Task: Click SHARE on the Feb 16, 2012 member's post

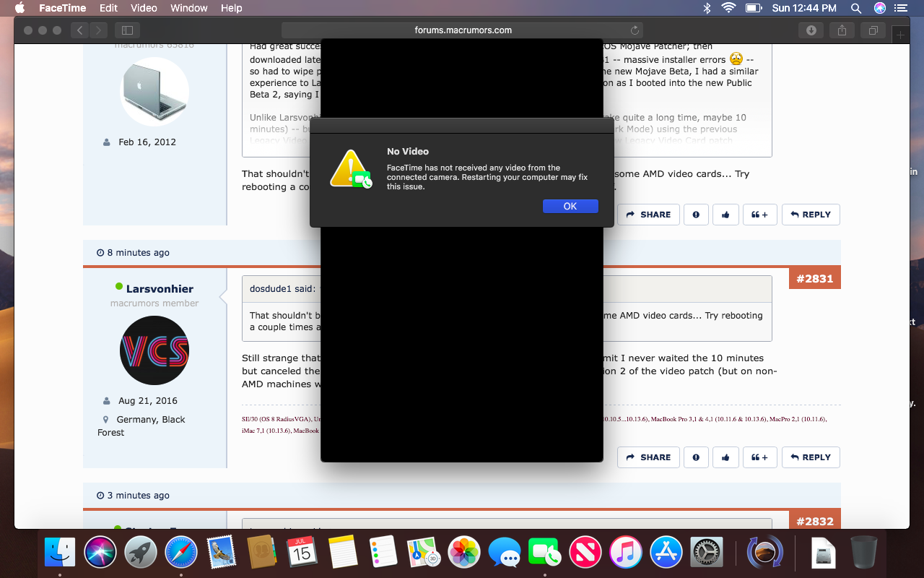Action: tap(648, 215)
